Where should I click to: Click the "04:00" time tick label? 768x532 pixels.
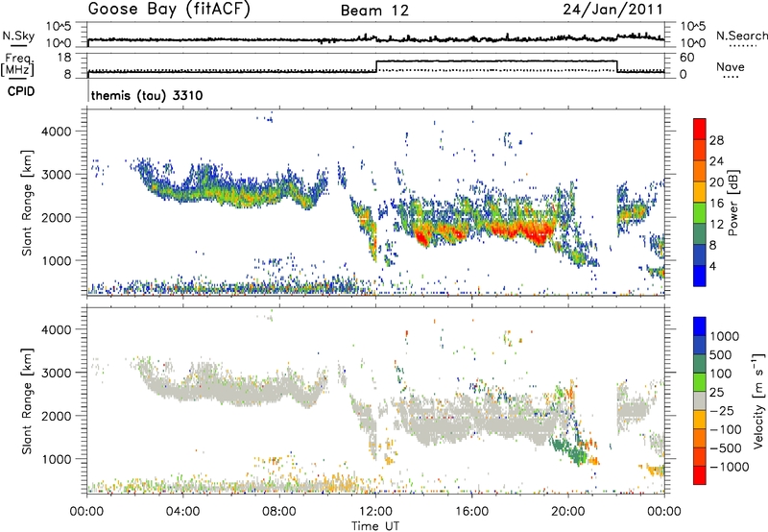click(182, 512)
